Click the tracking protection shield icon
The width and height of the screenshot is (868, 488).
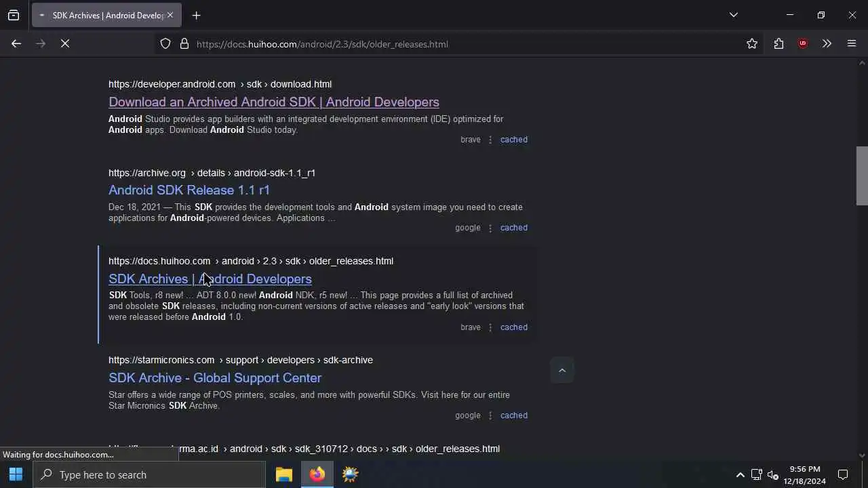[x=165, y=43]
